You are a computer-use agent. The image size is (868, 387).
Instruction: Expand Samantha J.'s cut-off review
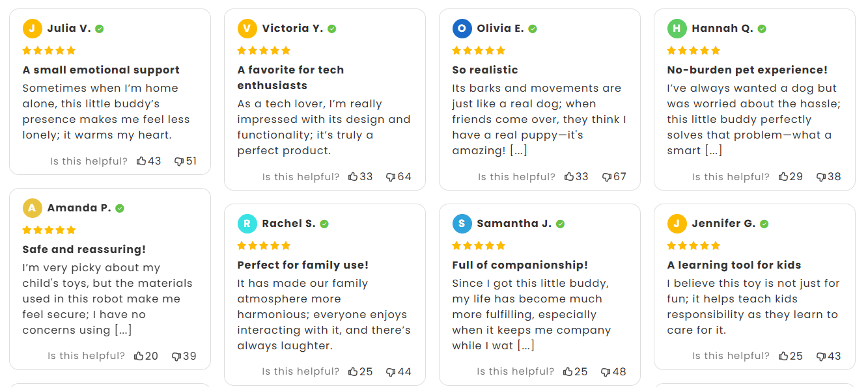[x=525, y=346]
